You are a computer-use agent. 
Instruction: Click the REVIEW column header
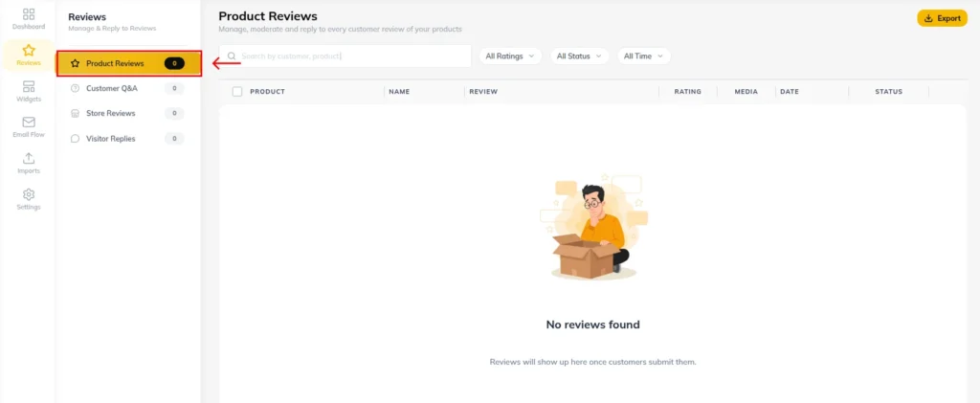[x=483, y=92]
